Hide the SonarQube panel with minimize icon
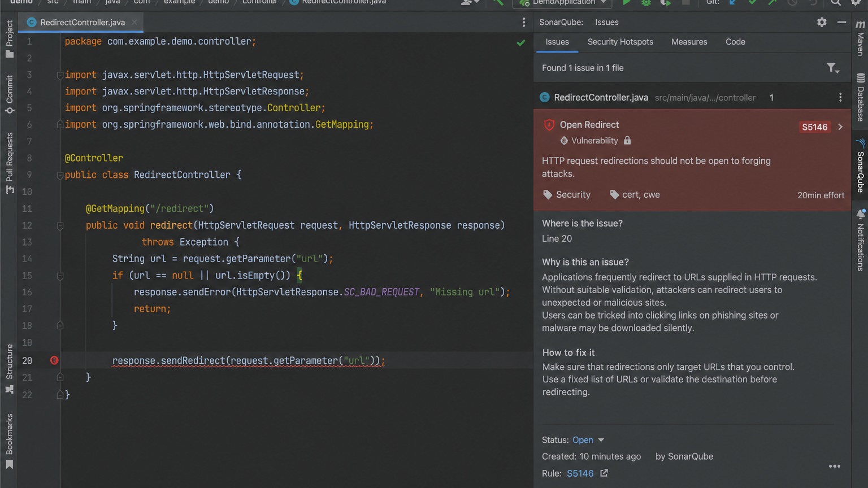The width and height of the screenshot is (868, 488). click(841, 22)
